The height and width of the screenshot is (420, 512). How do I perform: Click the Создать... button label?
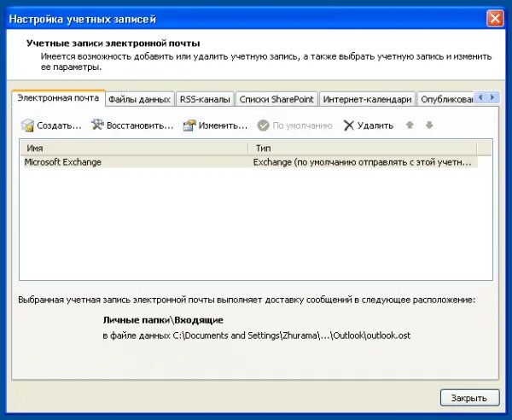click(x=59, y=125)
